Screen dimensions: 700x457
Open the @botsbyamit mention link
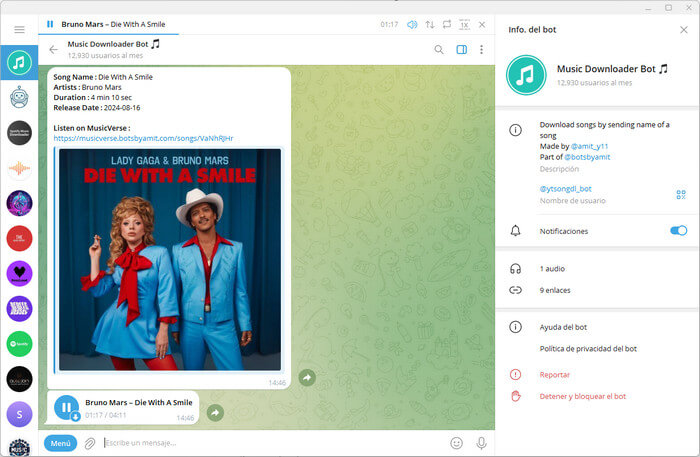pos(587,157)
